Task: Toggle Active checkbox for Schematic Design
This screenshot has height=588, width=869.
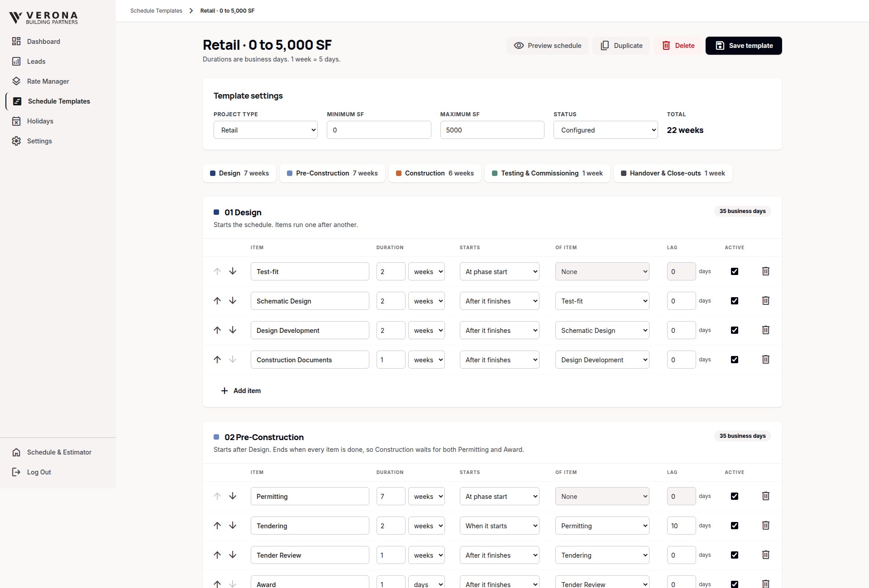Action: coord(735,301)
